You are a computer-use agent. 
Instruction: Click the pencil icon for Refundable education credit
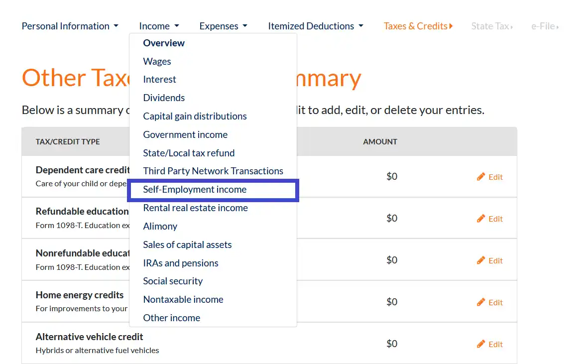pos(481,219)
